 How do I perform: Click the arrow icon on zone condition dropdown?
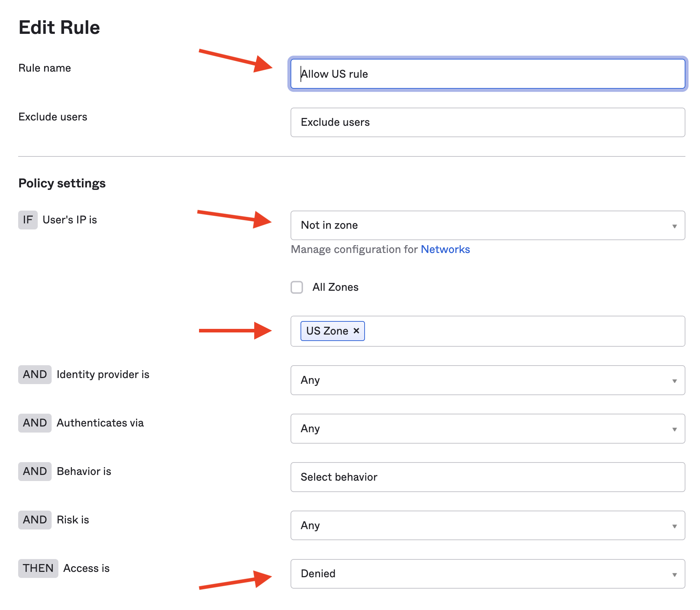tap(674, 226)
